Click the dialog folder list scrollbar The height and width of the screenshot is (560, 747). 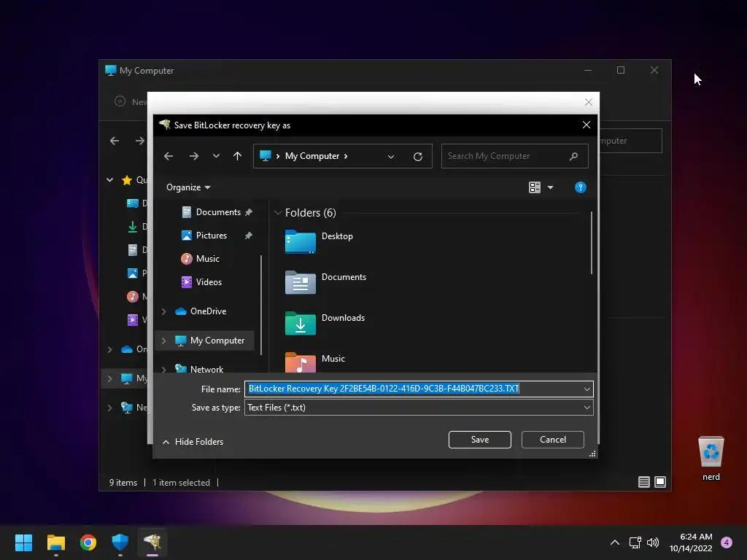click(x=591, y=243)
